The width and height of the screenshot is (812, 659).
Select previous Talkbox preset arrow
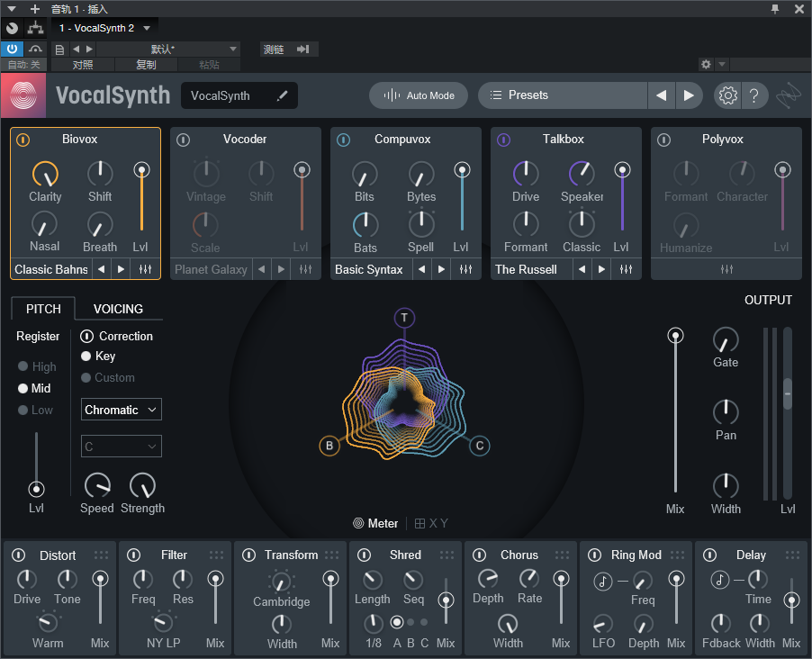click(582, 269)
